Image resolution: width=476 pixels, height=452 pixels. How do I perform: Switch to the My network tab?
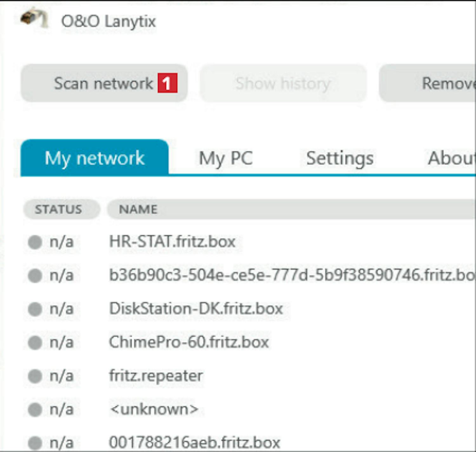(95, 158)
